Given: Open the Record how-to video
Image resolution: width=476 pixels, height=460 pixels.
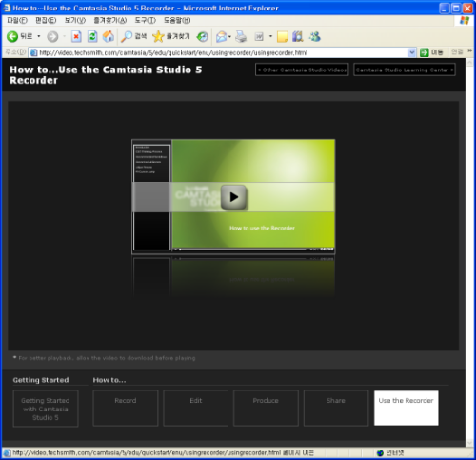Looking at the screenshot, I should (126, 409).
